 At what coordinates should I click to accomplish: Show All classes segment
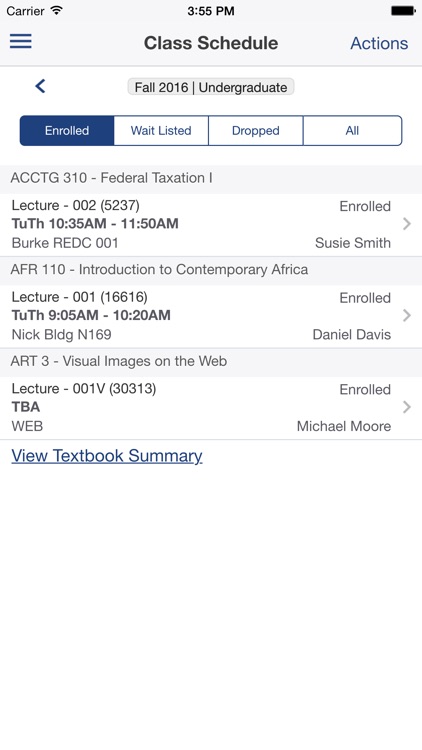tap(353, 131)
